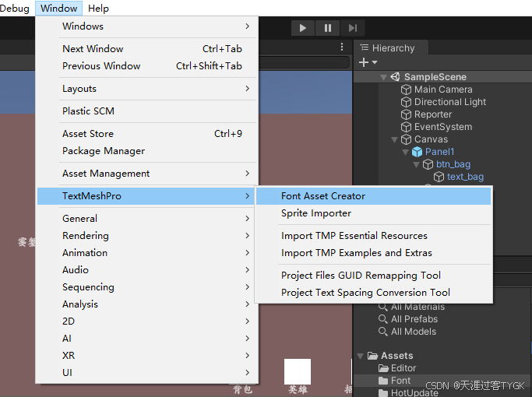
Task: Choose Next Window menu entry
Action: [147, 49]
